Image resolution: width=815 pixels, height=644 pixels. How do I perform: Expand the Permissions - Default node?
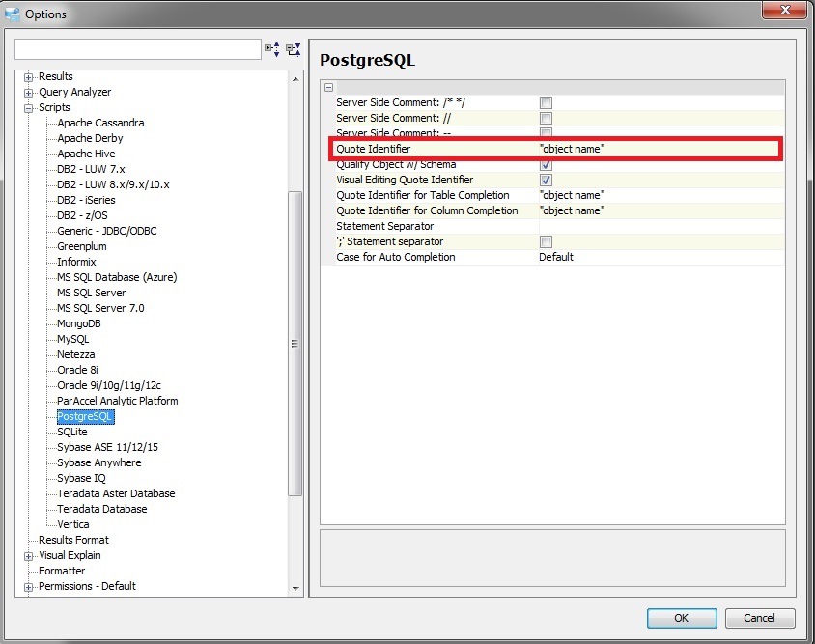pyautogui.click(x=29, y=587)
